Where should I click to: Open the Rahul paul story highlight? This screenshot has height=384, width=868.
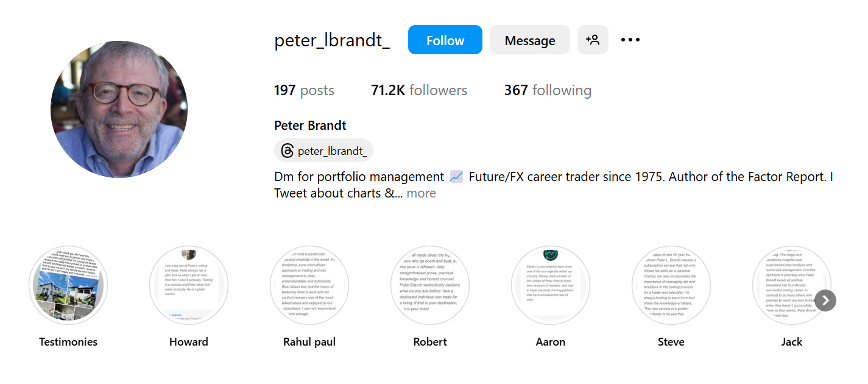click(309, 285)
